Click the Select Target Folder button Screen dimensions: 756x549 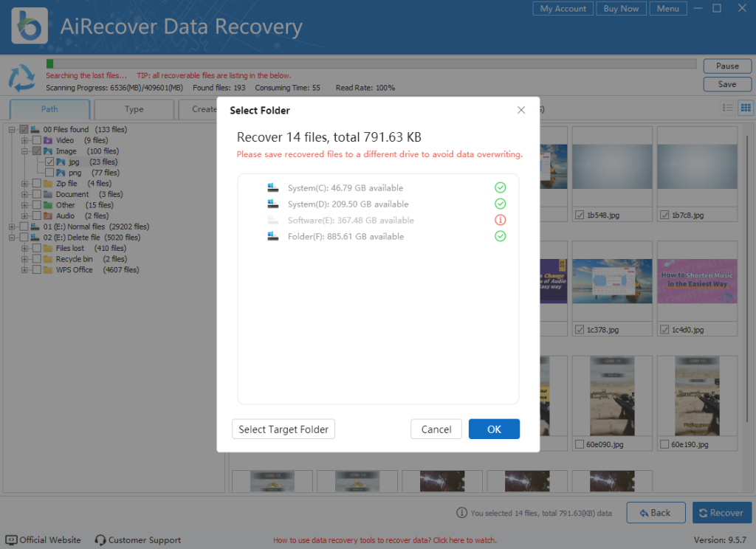point(283,429)
